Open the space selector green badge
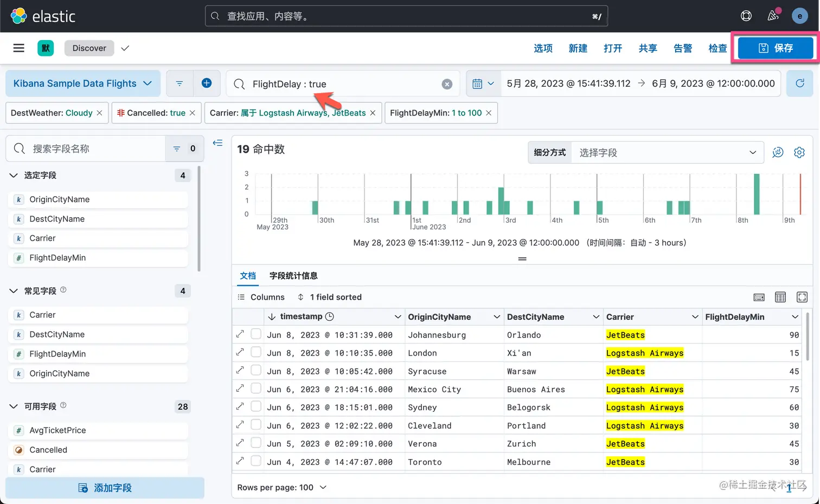The width and height of the screenshot is (820, 504). coord(46,48)
